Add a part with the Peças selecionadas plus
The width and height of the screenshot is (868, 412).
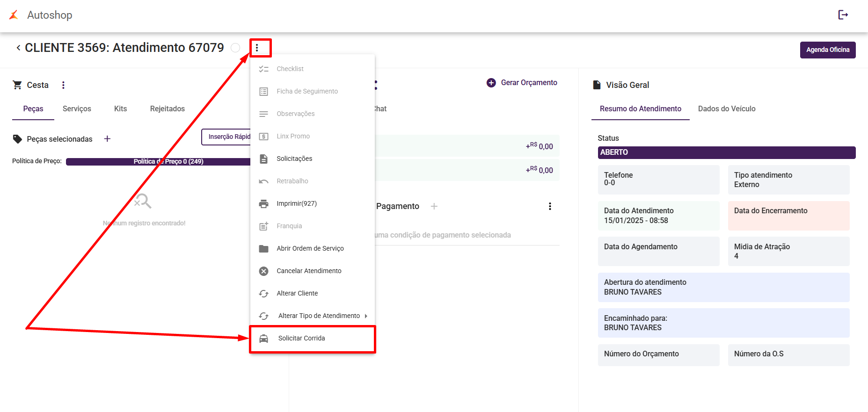[107, 139]
